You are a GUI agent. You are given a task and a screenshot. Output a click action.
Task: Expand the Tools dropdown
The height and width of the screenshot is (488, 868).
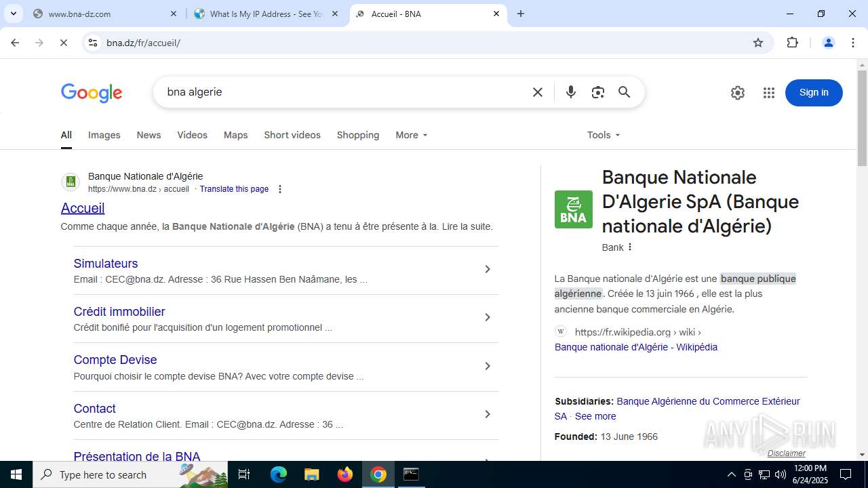point(604,135)
